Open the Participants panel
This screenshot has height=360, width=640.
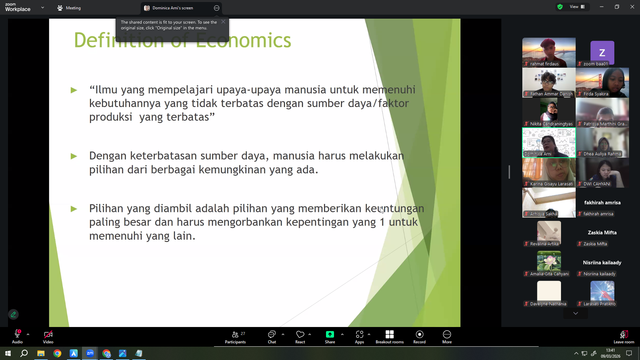(x=236, y=337)
